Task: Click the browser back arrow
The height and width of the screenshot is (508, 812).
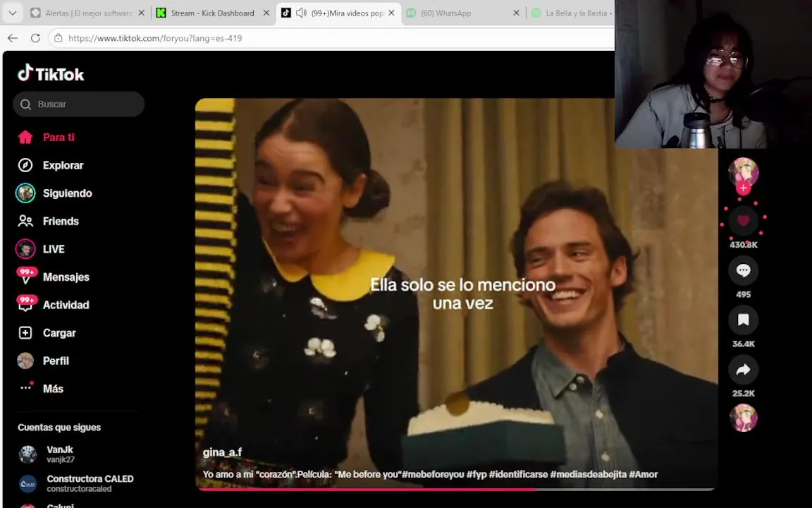Action: [13, 38]
